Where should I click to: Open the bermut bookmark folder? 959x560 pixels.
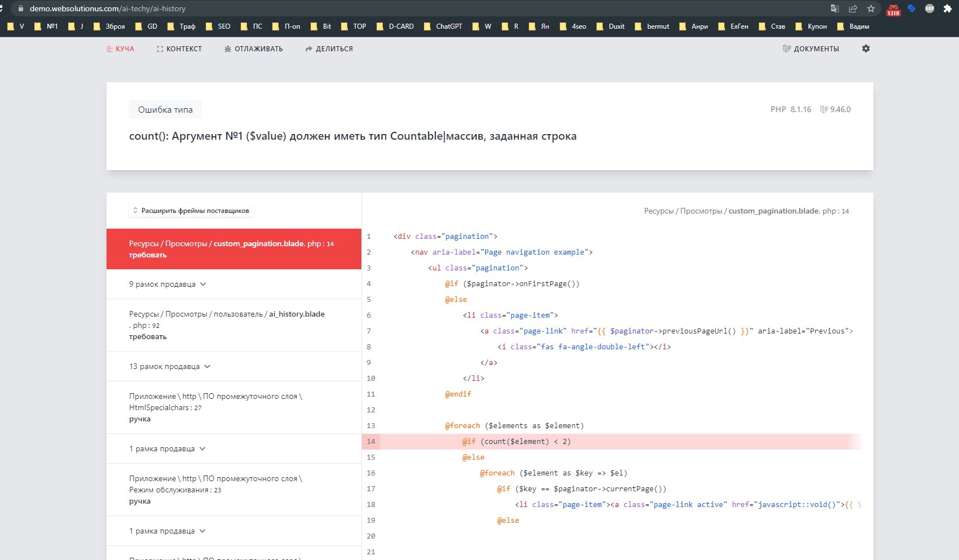[652, 26]
